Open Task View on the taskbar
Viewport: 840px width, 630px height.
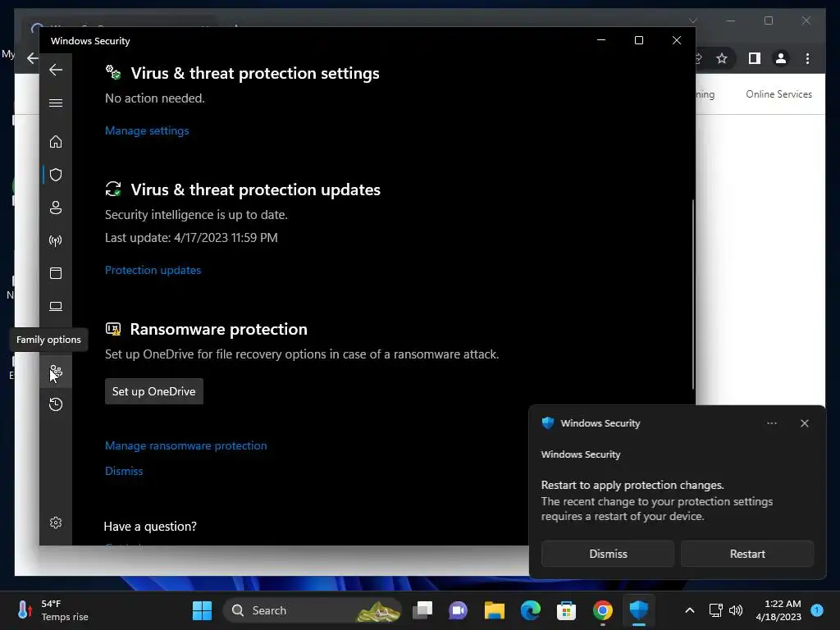pyautogui.click(x=422, y=610)
